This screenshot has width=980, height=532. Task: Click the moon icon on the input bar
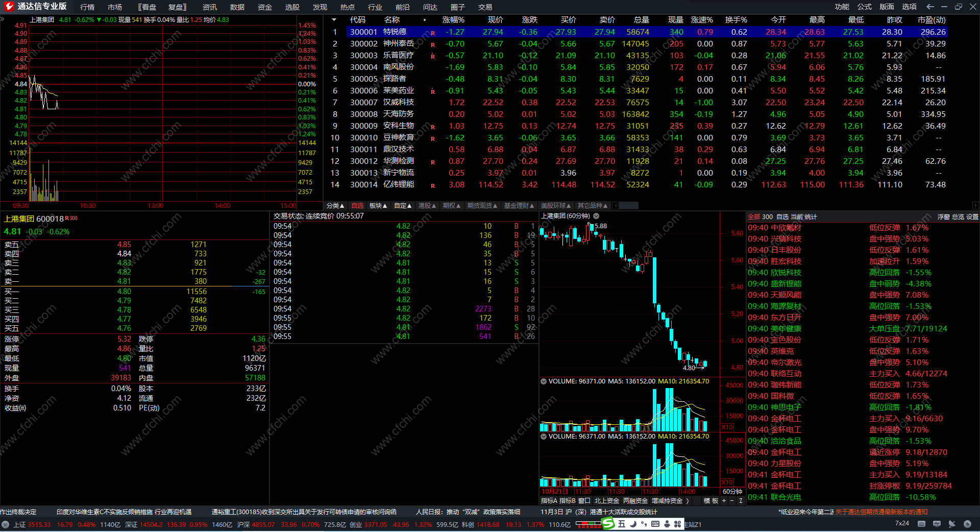[633, 524]
